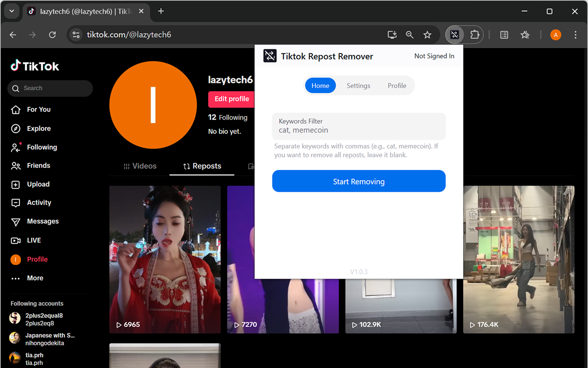Open Messages from the sidebar
The width and height of the screenshot is (588, 368).
(16, 221)
